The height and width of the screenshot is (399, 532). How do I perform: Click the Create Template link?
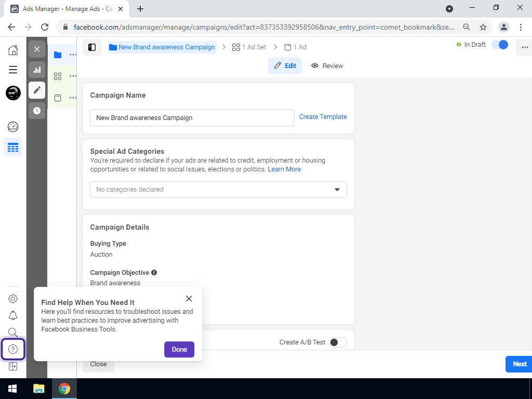pos(323,117)
